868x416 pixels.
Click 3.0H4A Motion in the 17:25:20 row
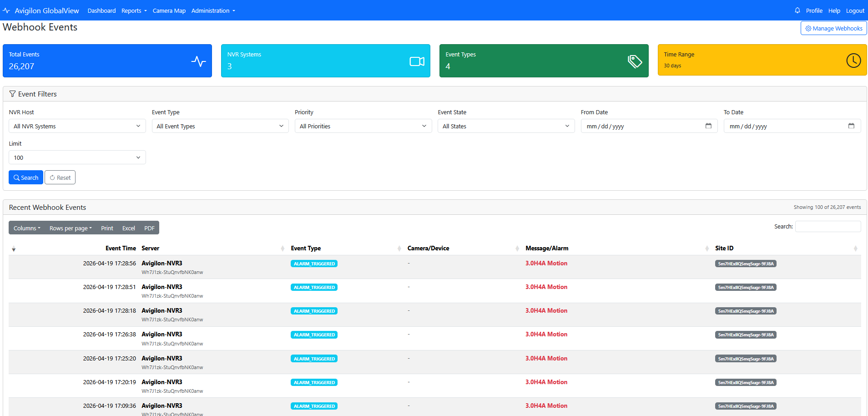(546, 358)
